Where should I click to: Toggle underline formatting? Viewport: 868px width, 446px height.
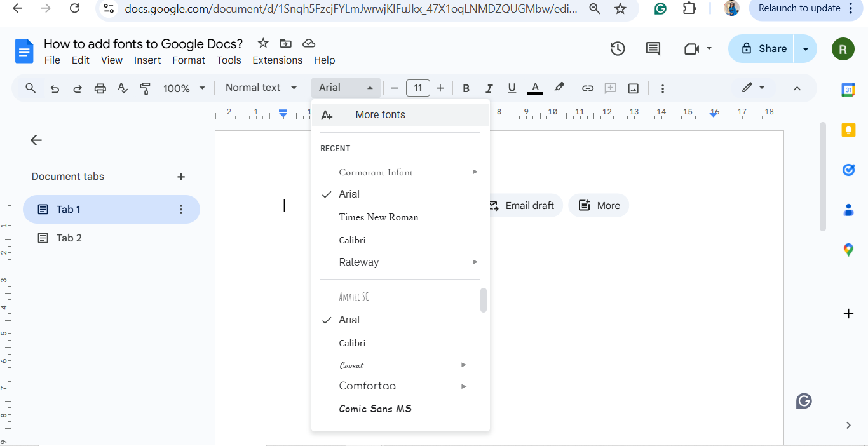(x=512, y=88)
